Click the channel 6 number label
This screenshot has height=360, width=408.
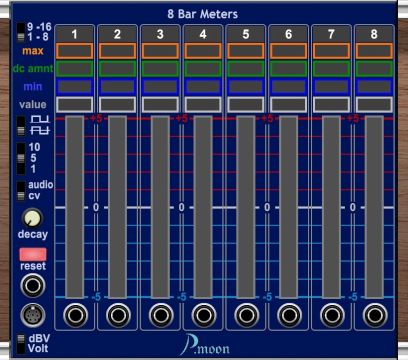click(x=289, y=34)
